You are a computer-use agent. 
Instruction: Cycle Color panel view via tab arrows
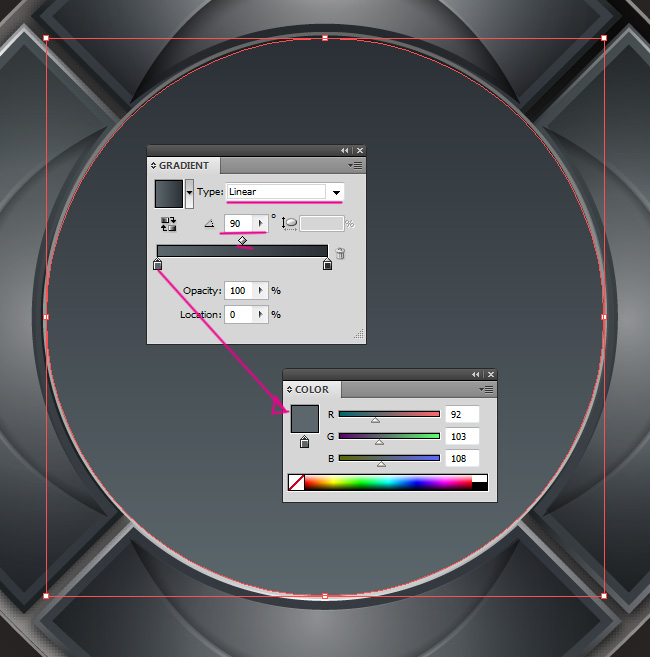289,390
